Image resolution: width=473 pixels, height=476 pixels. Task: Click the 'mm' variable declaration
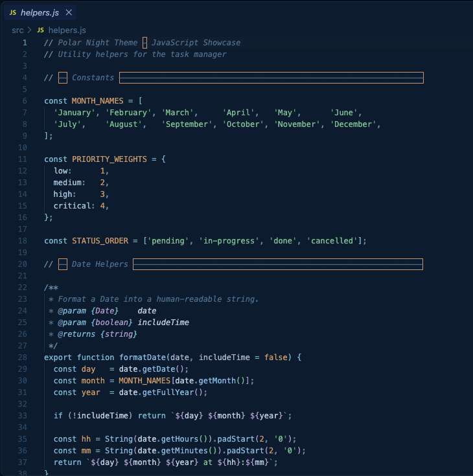(86, 451)
